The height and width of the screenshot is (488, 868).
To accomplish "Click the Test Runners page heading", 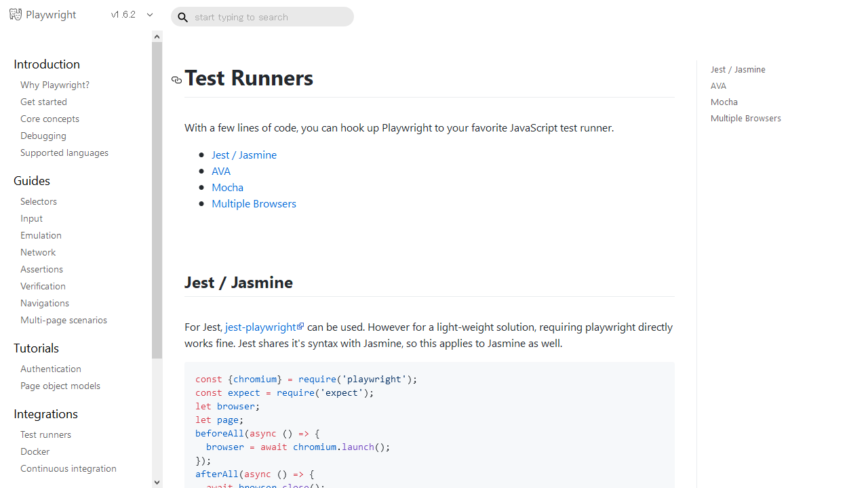I will click(249, 78).
